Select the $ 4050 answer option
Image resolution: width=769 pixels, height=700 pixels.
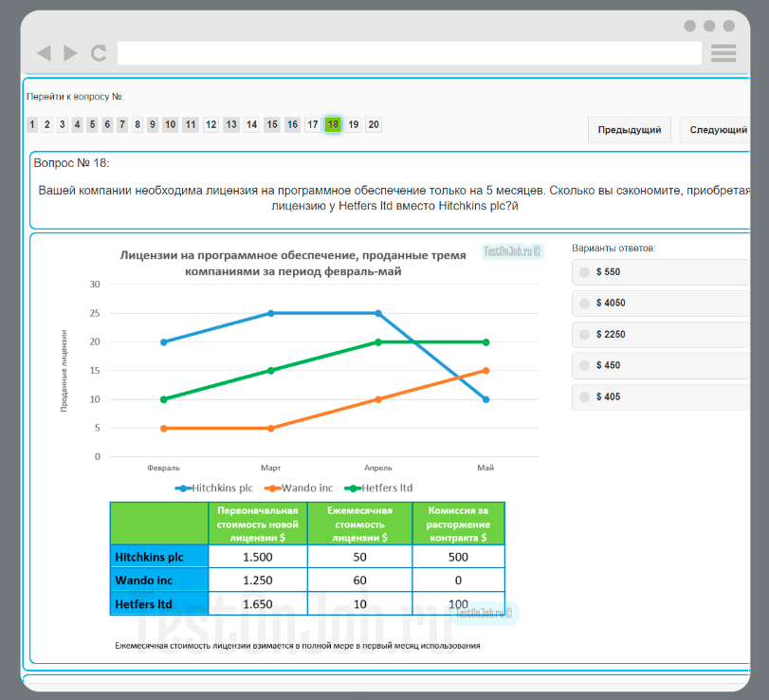pyautogui.click(x=584, y=304)
